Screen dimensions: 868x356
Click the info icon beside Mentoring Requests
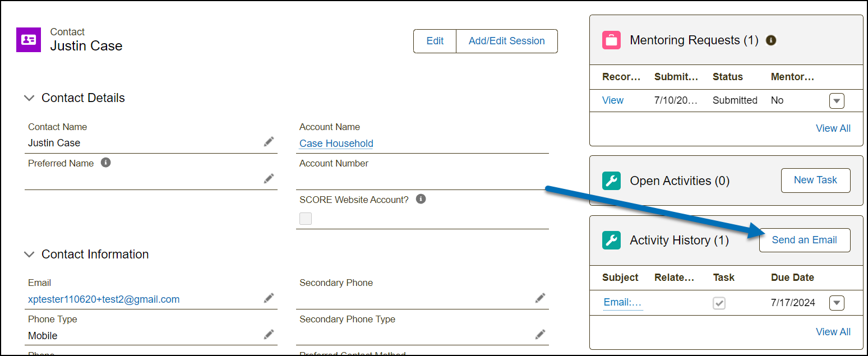(771, 40)
